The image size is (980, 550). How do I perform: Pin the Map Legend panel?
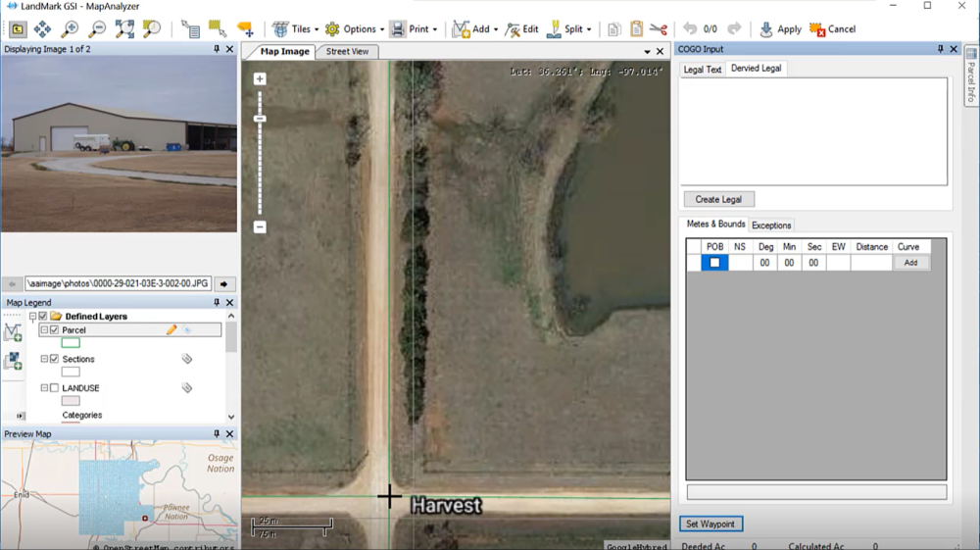(x=217, y=302)
